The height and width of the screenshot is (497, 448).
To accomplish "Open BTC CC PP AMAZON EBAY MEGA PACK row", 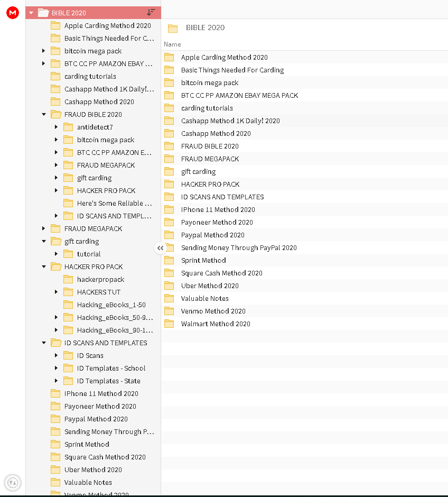I will (305, 95).
